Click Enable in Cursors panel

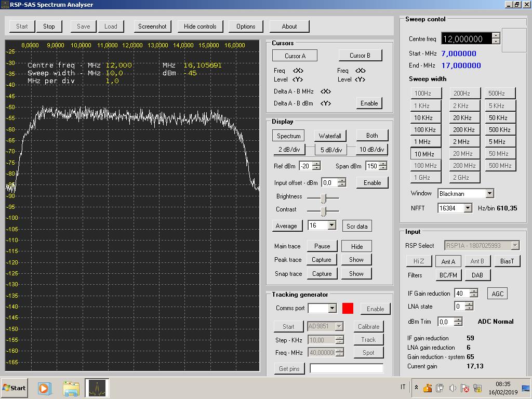coord(369,103)
